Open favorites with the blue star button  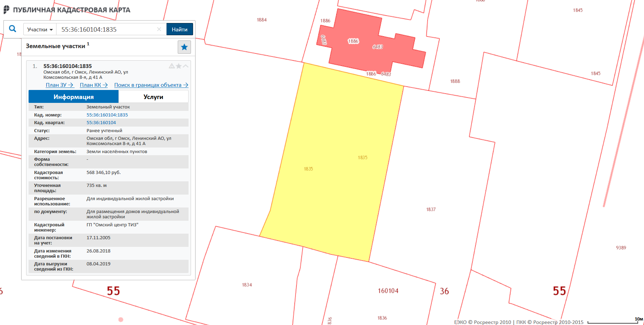(x=184, y=47)
